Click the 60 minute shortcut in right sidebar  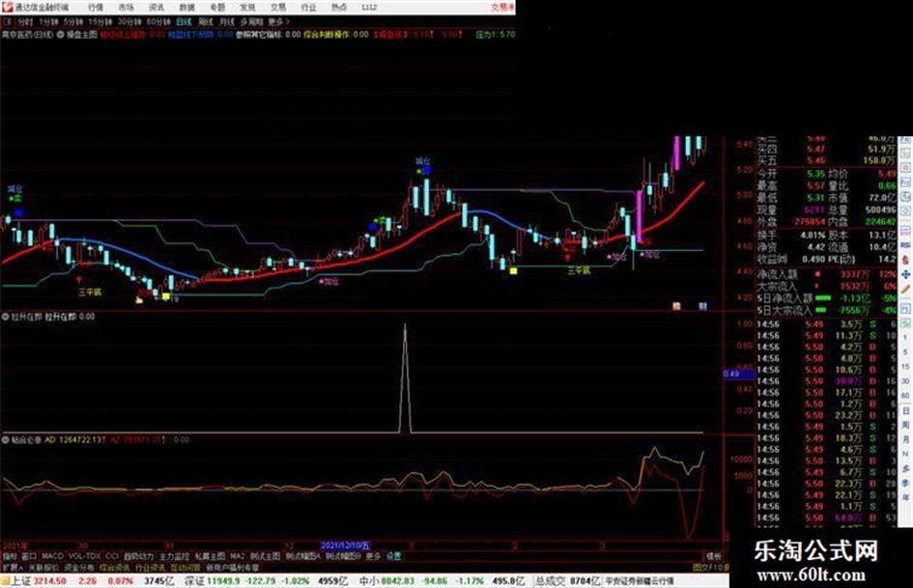click(905, 396)
